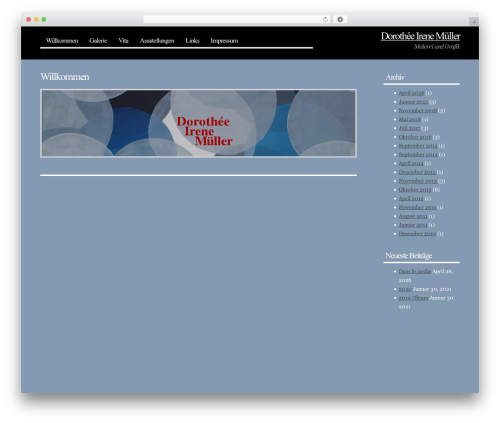Open the 'Dans le jardin' post
Viewport: 500px width, 423px height.
tap(415, 271)
